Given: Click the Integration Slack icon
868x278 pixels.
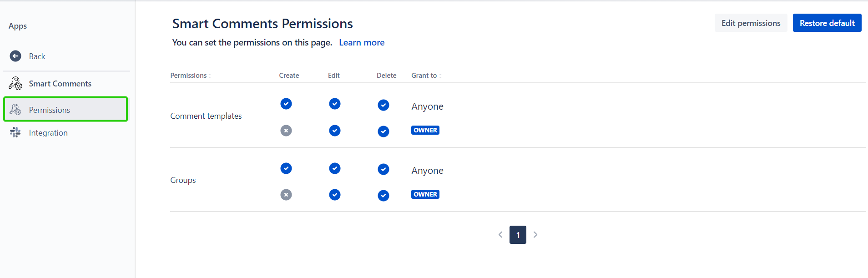Looking at the screenshot, I should pos(15,132).
